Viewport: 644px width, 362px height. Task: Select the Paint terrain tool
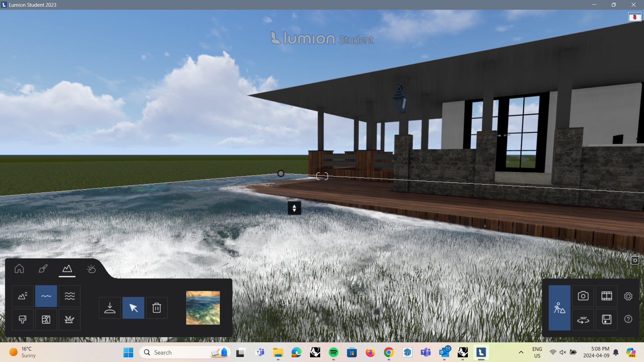[22, 319]
